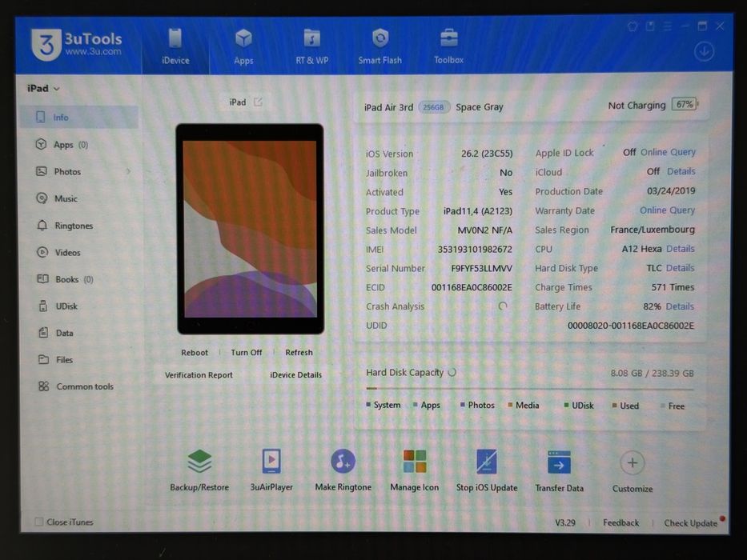Expand the iPad device dropdown

click(43, 89)
